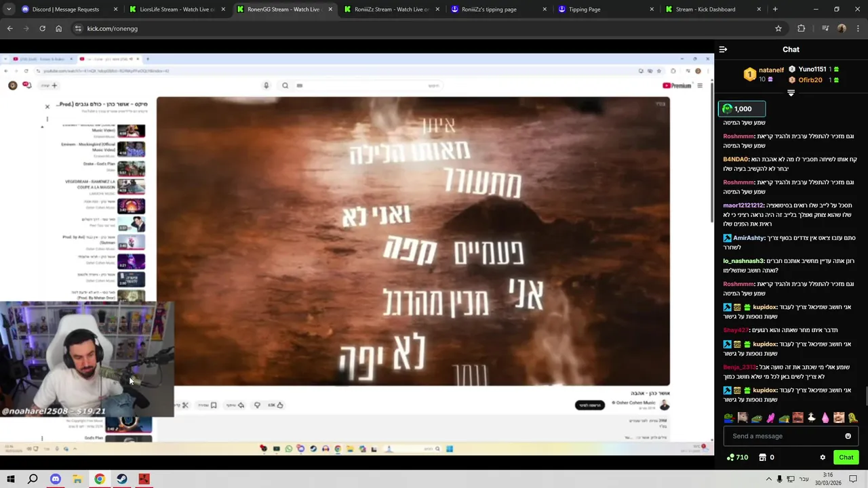The height and width of the screenshot is (488, 868).
Task: Switch to Tipping Page tab
Action: [606, 9]
